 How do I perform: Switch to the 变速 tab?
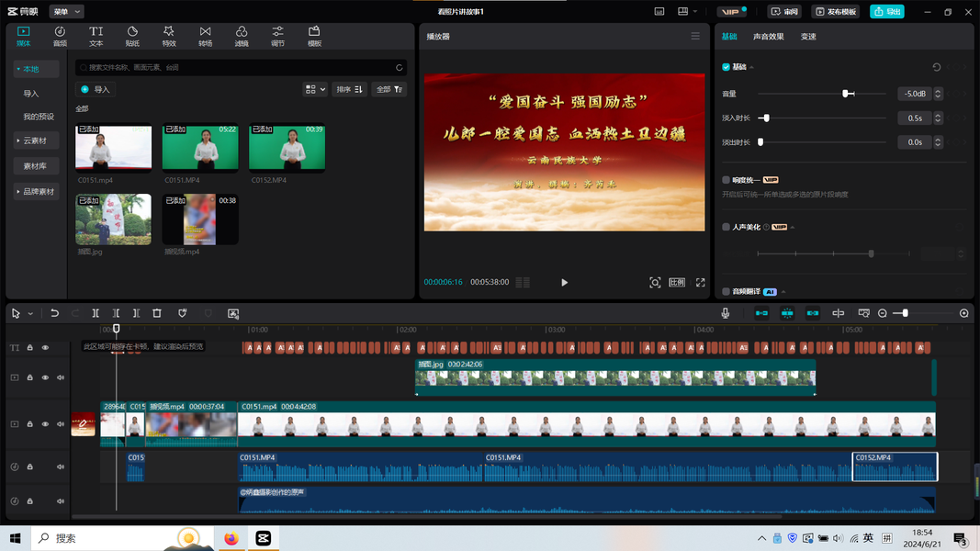[808, 36]
